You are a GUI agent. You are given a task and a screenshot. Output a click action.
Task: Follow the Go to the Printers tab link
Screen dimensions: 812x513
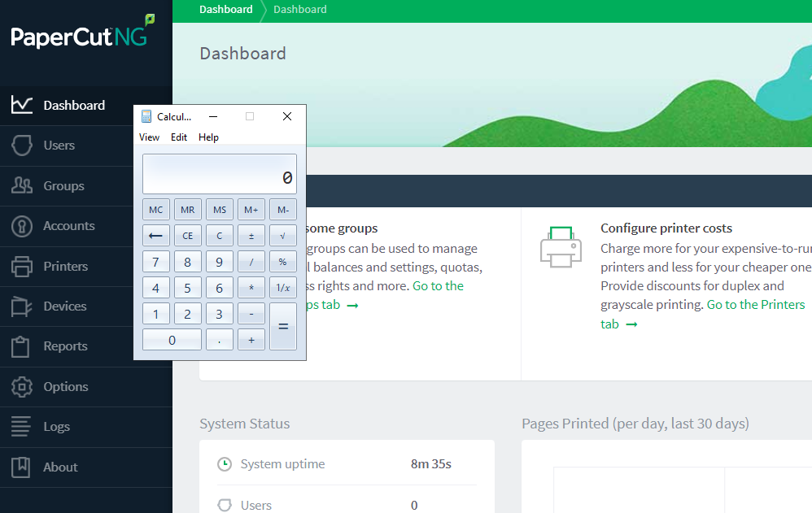pyautogui.click(x=755, y=305)
